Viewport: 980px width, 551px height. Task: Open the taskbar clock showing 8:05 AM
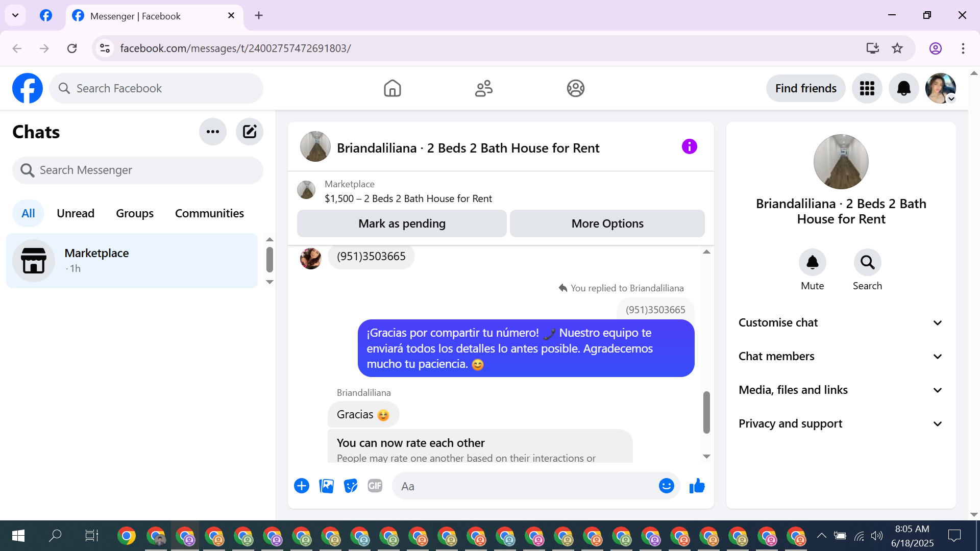[x=912, y=536]
